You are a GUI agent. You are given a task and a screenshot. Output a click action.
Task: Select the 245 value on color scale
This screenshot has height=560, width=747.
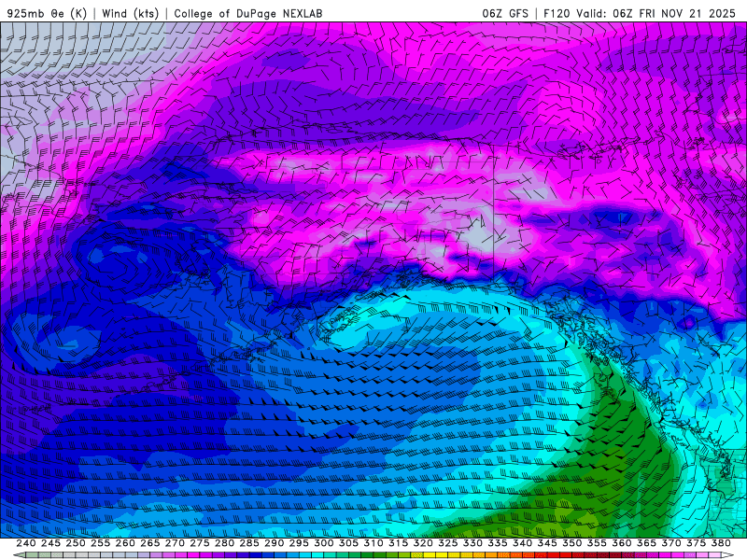(50, 543)
